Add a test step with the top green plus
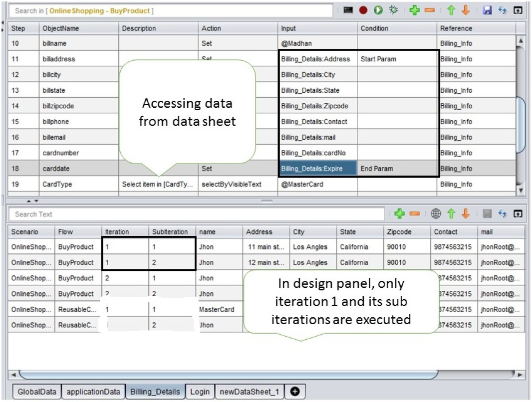Screen dimensions: 532x402 click(414, 10)
